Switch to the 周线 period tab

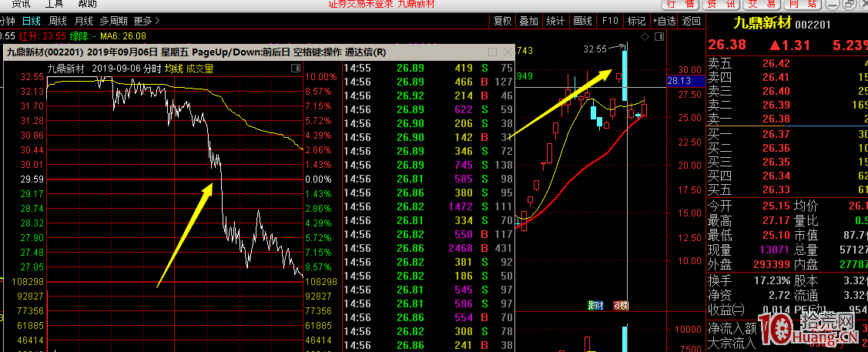(x=58, y=21)
